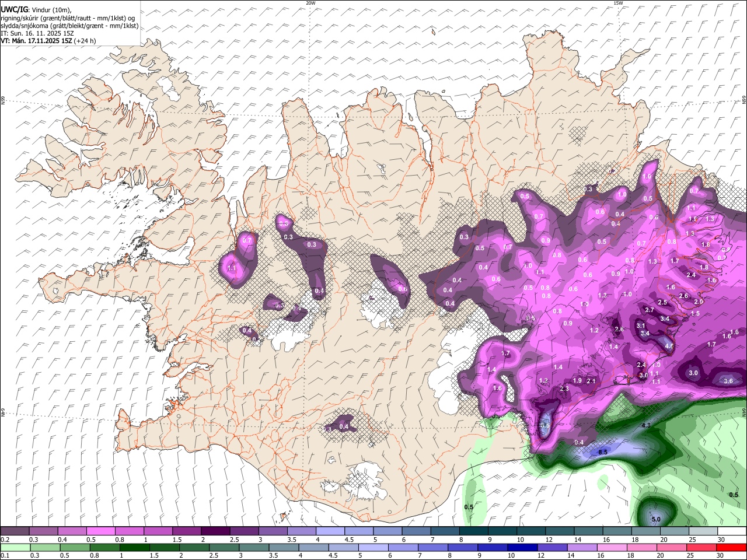Pick the darkest green swatch above 1, lower scale
The width and height of the screenshot is (747, 560).
tap(134, 547)
